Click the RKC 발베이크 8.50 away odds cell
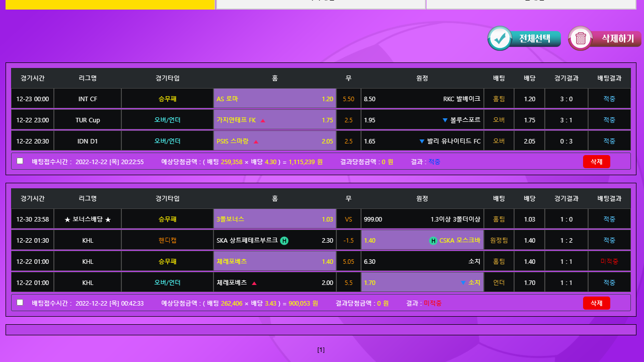This screenshot has height=362, width=644. (x=422, y=99)
